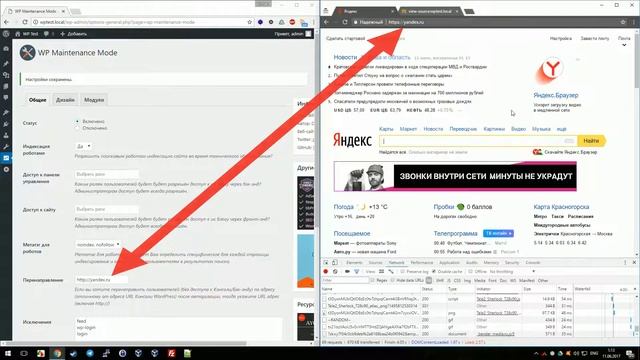Toggle the Hide data URLs checkbox
This screenshot has height=360, width=640.
(x=393, y=280)
